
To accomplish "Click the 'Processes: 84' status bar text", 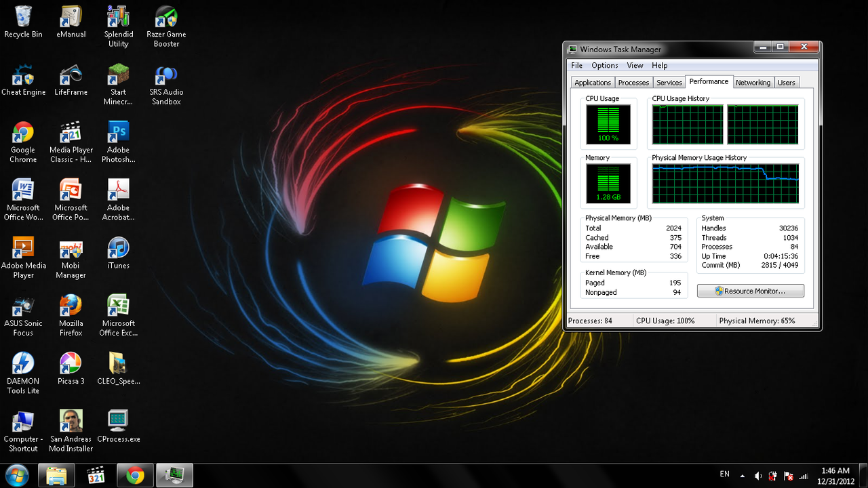I will tap(590, 321).
